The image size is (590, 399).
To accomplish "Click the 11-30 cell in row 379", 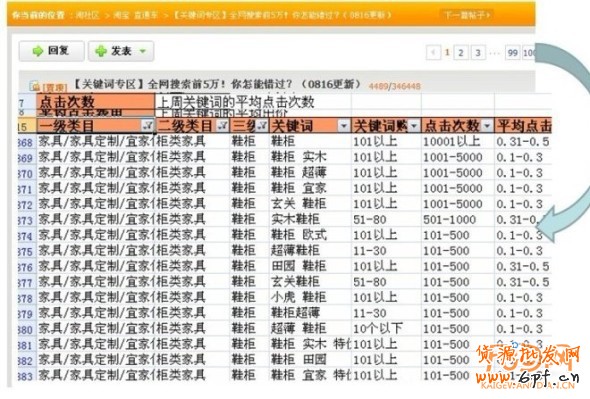I will click(386, 313).
